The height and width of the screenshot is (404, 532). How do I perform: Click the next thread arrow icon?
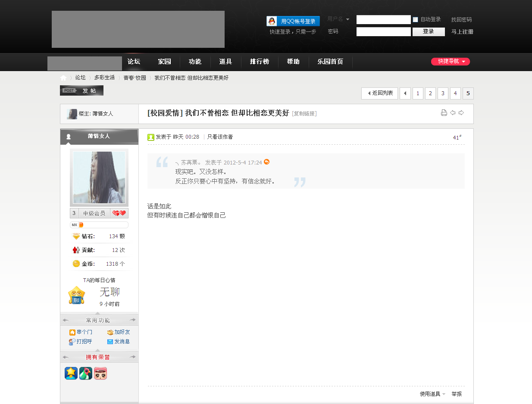[461, 113]
